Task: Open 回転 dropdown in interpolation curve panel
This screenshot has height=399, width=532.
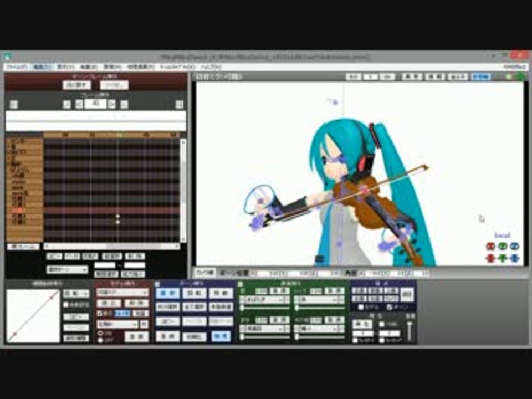Action: tap(76, 294)
